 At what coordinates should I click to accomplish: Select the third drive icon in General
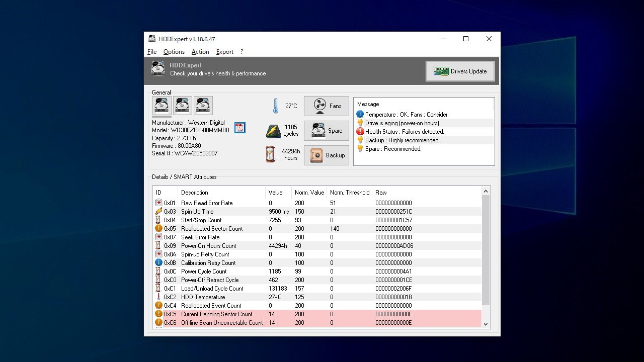point(203,106)
